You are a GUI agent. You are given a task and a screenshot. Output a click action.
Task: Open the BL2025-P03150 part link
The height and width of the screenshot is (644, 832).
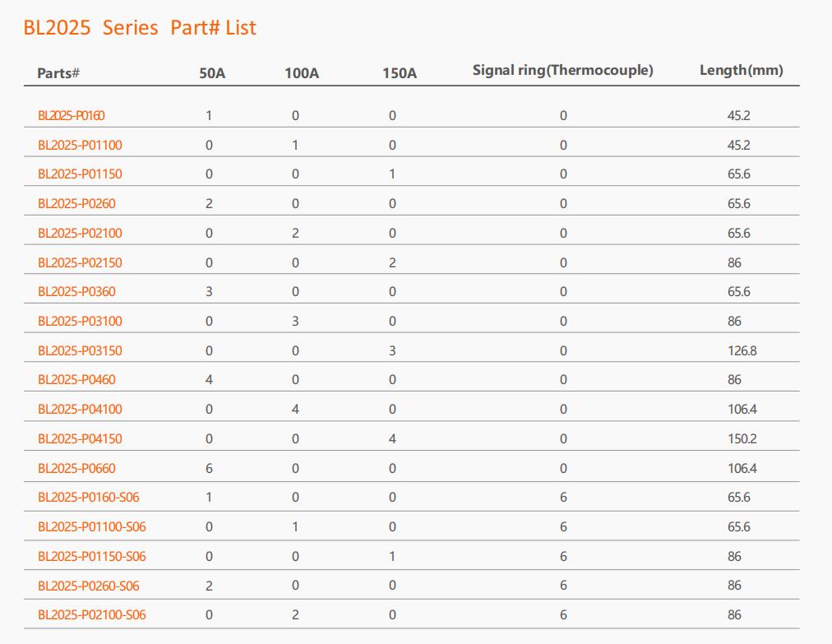(80, 351)
